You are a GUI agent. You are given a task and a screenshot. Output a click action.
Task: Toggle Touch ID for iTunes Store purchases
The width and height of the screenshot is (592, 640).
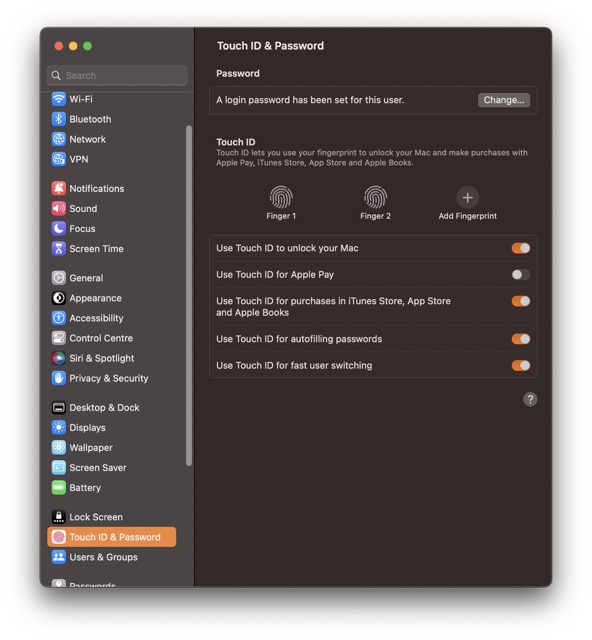[521, 301]
